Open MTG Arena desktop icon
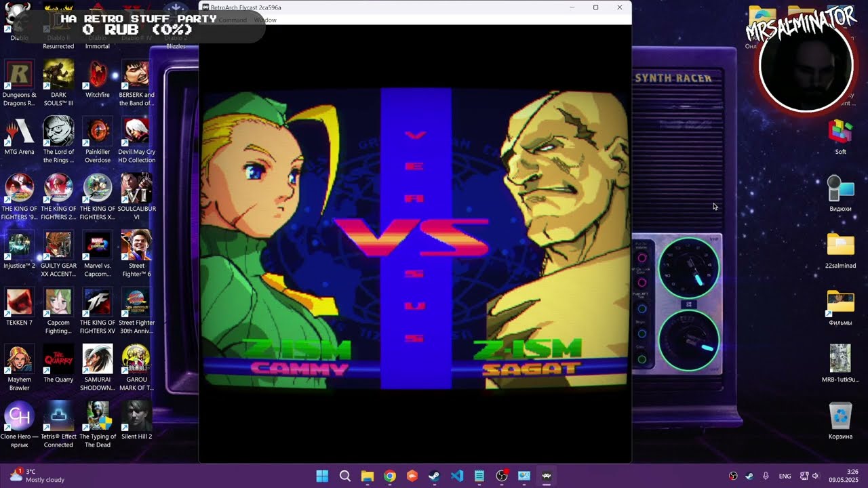This screenshot has width=868, height=488. pyautogui.click(x=20, y=136)
